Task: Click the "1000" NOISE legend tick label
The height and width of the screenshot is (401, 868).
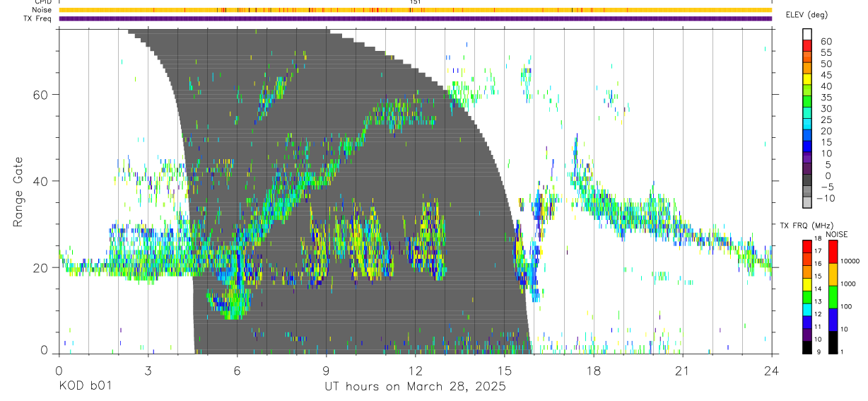Action: pyautogui.click(x=848, y=284)
